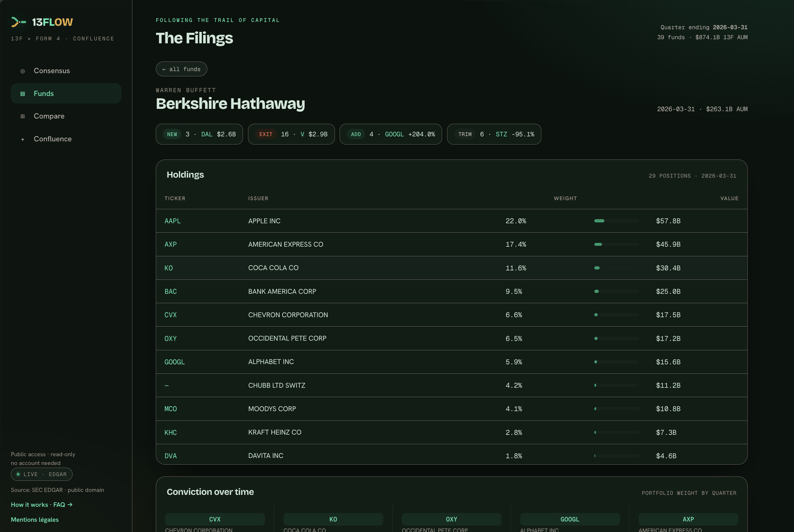Click the LIVE · EDGAR status badge

click(x=42, y=474)
